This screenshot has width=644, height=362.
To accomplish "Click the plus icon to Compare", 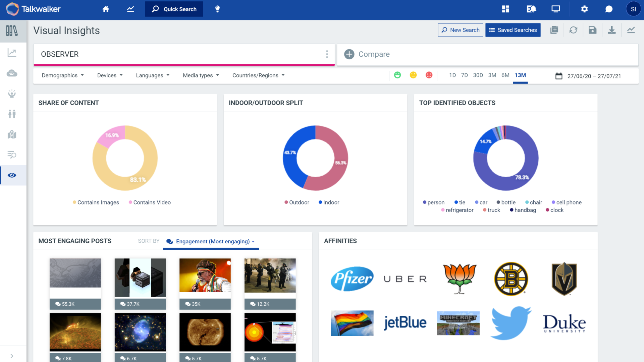I will [x=349, y=54].
